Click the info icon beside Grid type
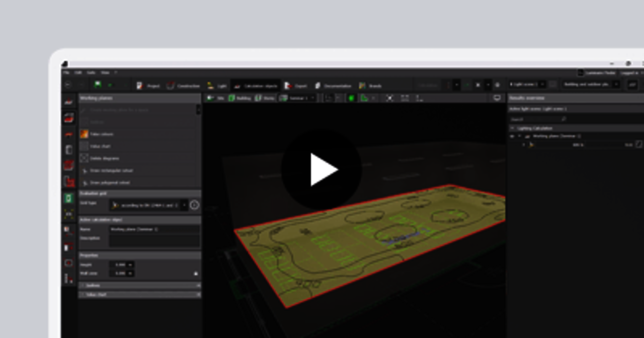Screen dimensions: 644x338 194,205
